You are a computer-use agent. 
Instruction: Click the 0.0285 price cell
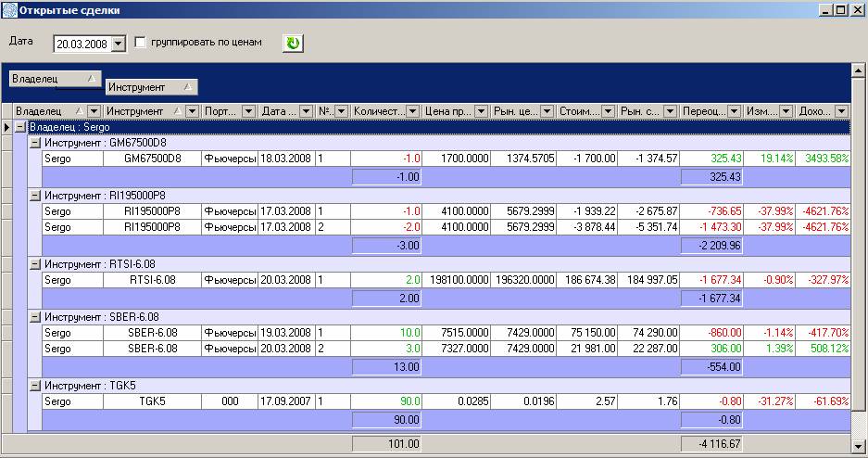(x=456, y=401)
